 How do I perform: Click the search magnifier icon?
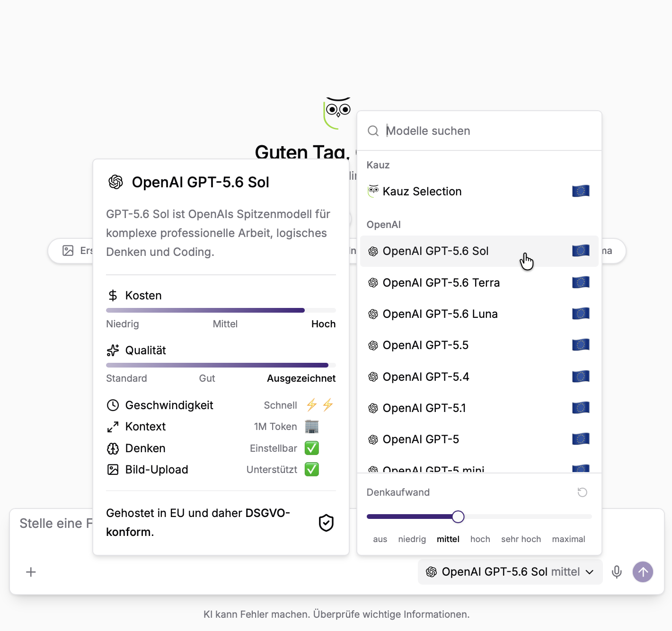tap(373, 131)
